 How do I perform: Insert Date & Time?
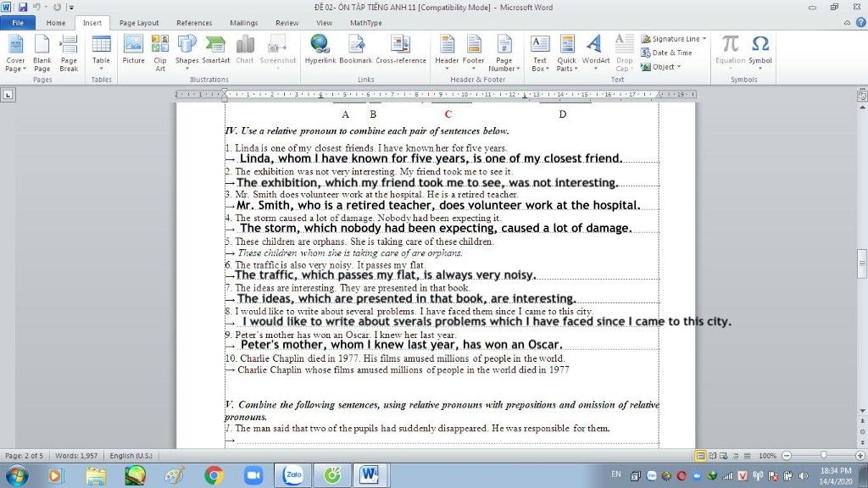click(x=666, y=53)
